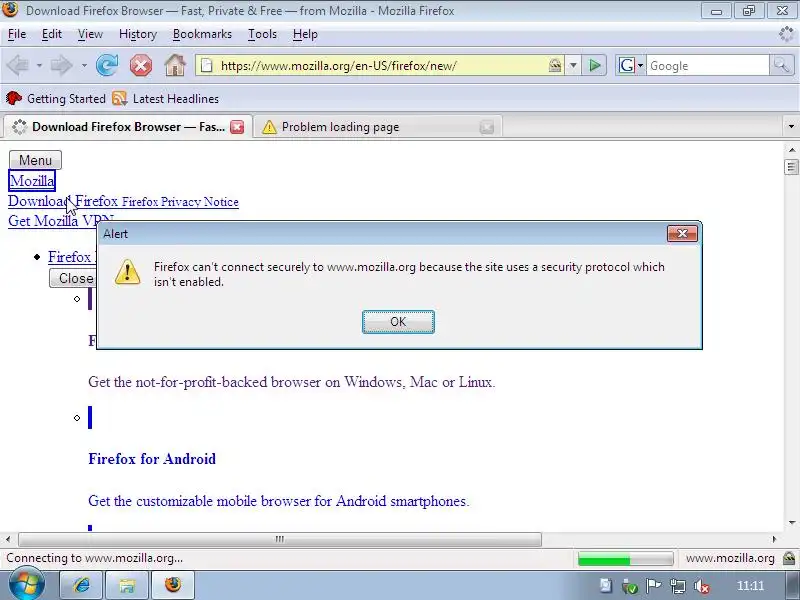Screen dimensions: 800x600
Task: Open the search engine selector dropdown
Action: click(640, 65)
